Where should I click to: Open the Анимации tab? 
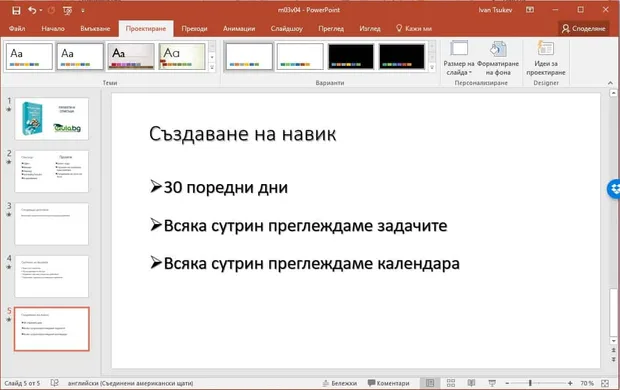(239, 28)
